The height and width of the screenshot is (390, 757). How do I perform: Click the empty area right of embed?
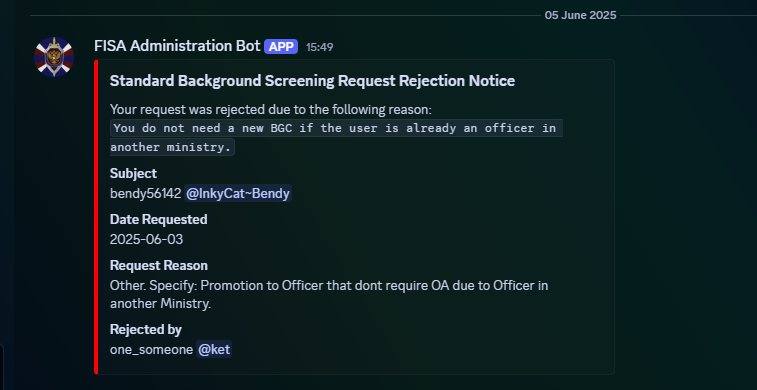686,217
